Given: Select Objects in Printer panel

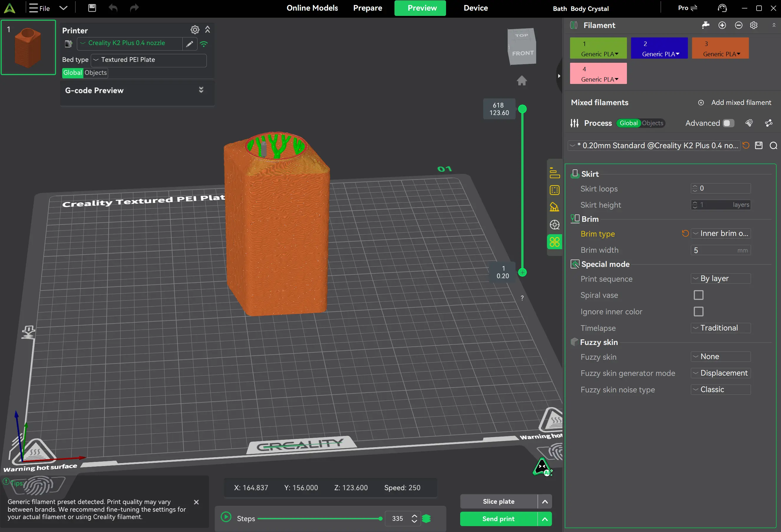Looking at the screenshot, I should pos(95,72).
